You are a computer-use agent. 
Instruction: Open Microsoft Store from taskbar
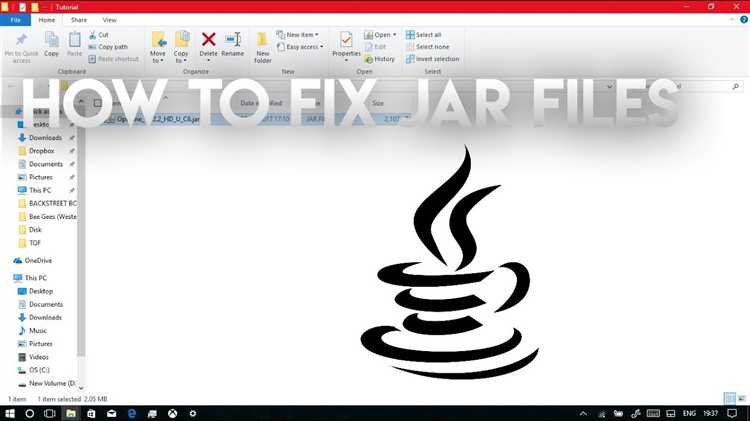click(x=91, y=413)
